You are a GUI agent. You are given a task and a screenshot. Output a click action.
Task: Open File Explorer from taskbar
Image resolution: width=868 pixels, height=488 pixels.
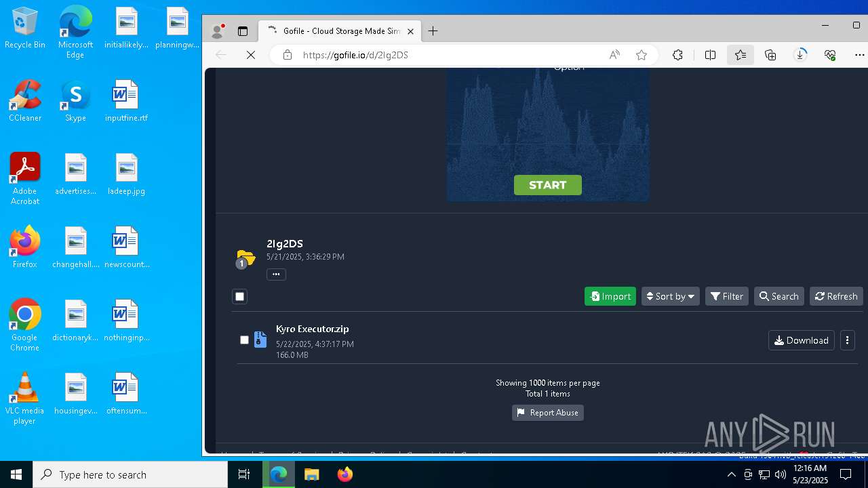point(311,474)
